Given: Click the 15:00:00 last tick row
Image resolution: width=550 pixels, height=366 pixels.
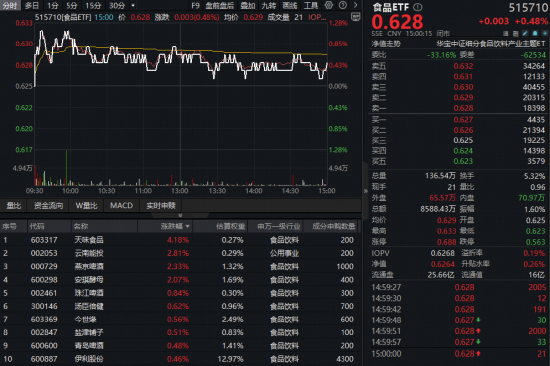Looking at the screenshot, I should point(459,354).
